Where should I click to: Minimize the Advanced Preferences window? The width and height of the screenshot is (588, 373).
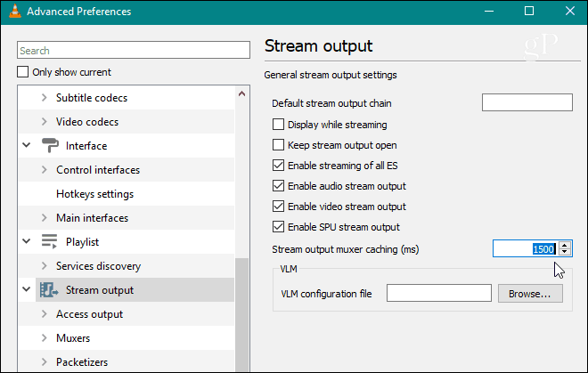[488, 12]
